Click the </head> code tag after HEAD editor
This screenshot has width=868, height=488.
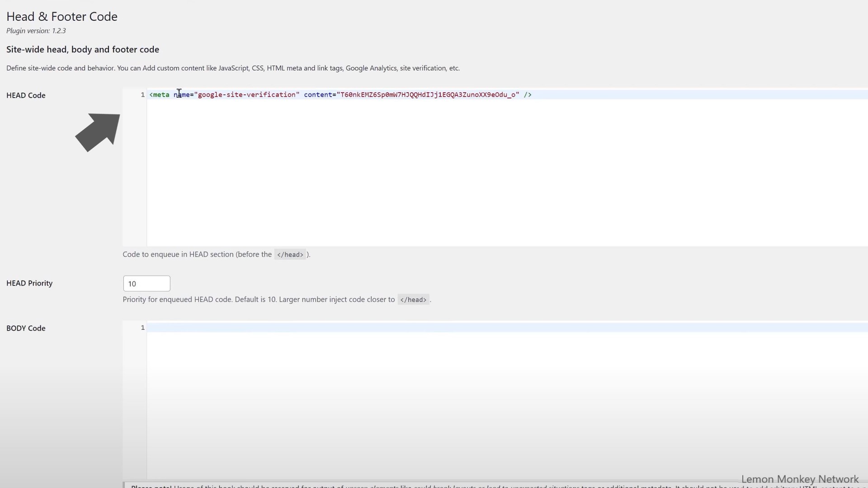(290, 255)
